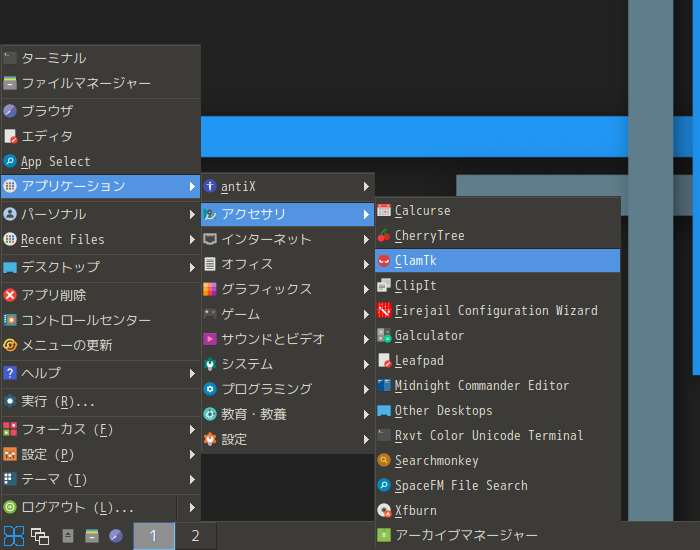Click the red X アプリ削除 icon
This screenshot has width=700, height=550.
coord(10,295)
